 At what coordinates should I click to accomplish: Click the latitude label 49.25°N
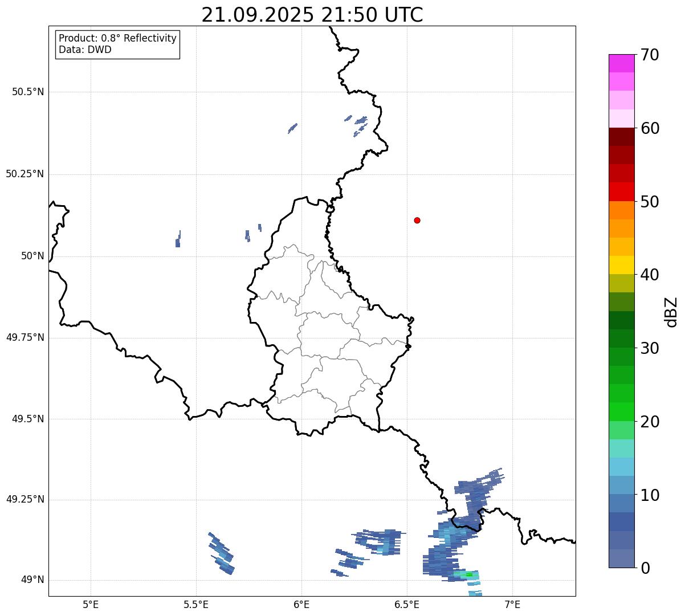coord(25,499)
